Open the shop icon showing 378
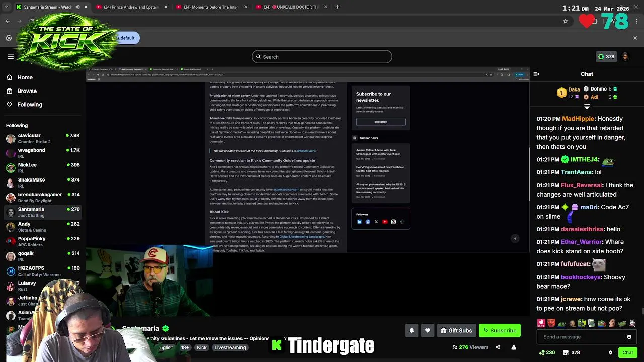Screen dimensions: 644x362 (x=572, y=352)
